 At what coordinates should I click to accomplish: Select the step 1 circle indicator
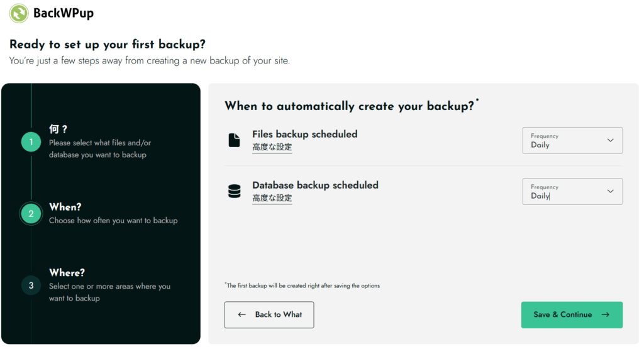(31, 142)
